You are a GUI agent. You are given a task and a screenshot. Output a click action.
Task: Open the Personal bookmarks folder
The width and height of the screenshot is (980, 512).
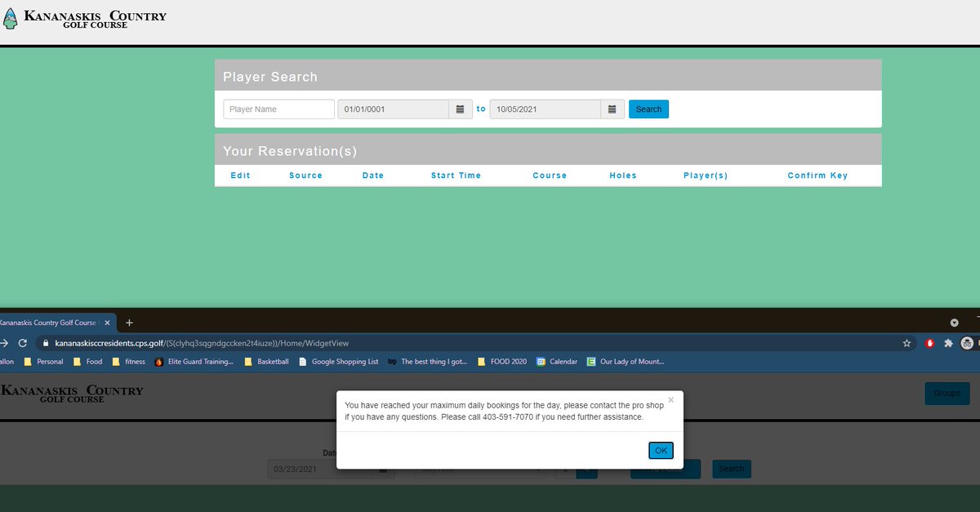point(43,362)
